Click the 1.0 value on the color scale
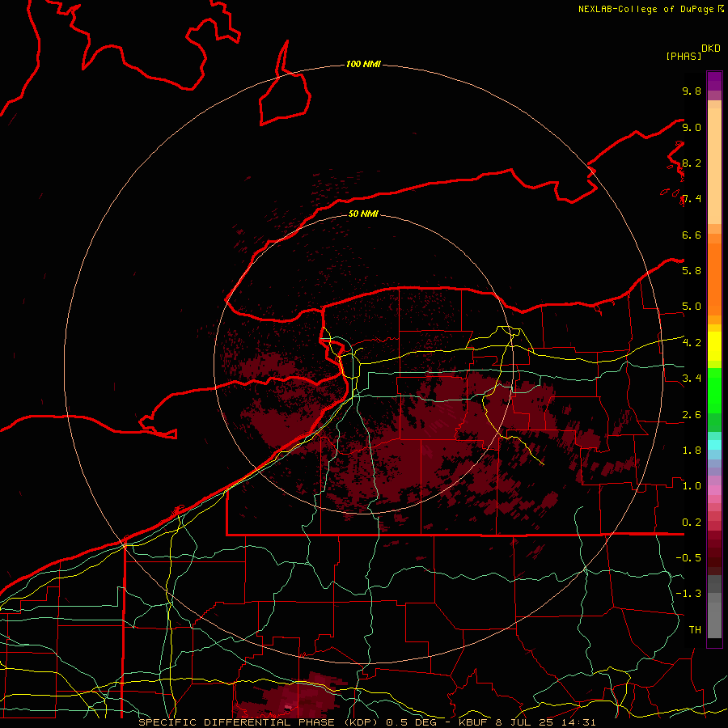Image resolution: width=728 pixels, height=728 pixels. pos(692,486)
